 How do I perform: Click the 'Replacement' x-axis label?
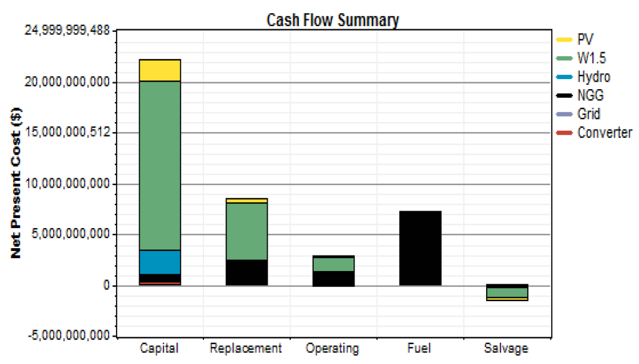click(246, 348)
